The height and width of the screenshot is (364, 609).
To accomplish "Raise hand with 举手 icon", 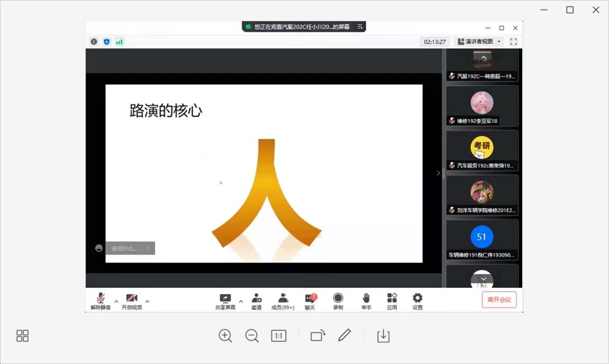I will click(366, 301).
